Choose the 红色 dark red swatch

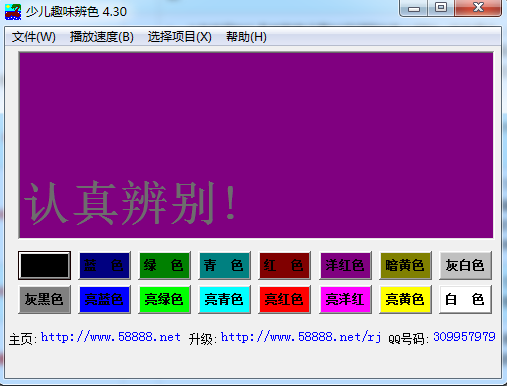tap(284, 266)
